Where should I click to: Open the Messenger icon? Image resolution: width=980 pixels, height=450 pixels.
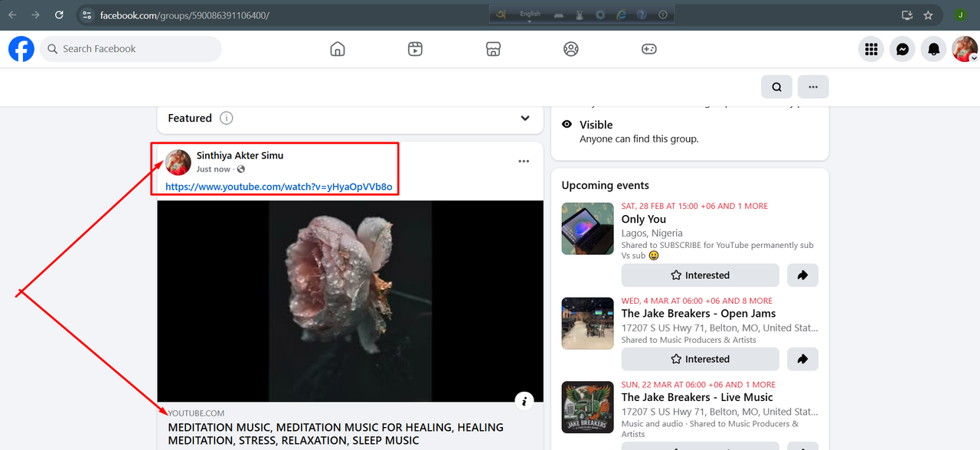pyautogui.click(x=903, y=49)
